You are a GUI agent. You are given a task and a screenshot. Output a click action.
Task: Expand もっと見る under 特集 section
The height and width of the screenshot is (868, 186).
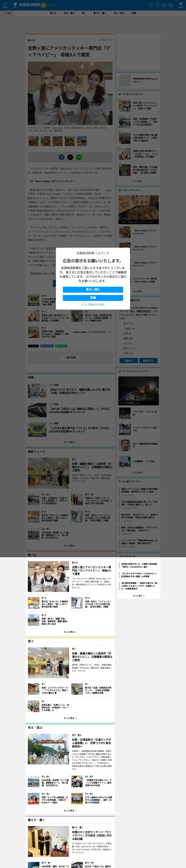[x=70, y=442]
